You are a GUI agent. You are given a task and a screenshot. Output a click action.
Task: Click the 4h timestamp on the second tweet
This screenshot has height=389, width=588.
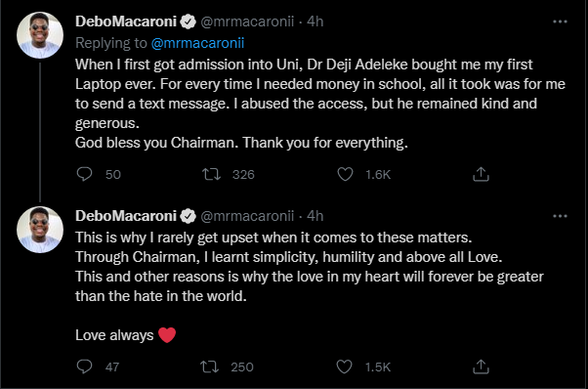coord(315,216)
